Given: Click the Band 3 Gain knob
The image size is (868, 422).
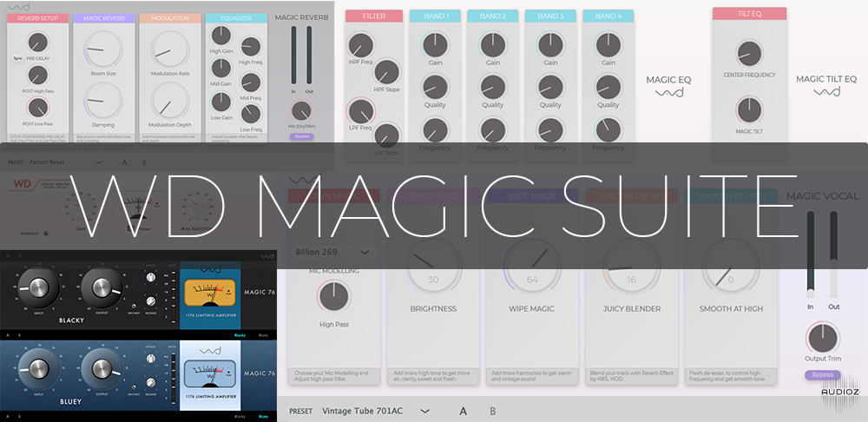Looking at the screenshot, I should [550, 45].
